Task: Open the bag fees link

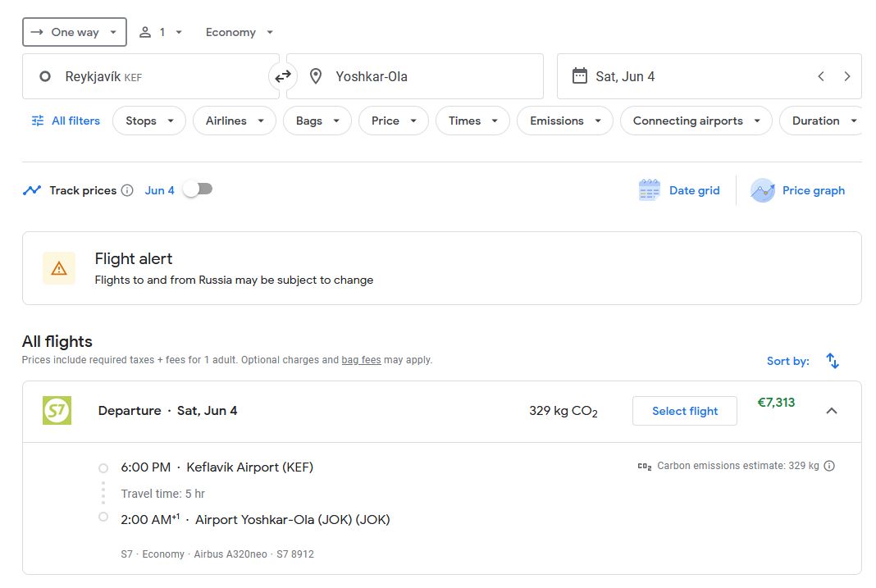Action: (x=362, y=360)
